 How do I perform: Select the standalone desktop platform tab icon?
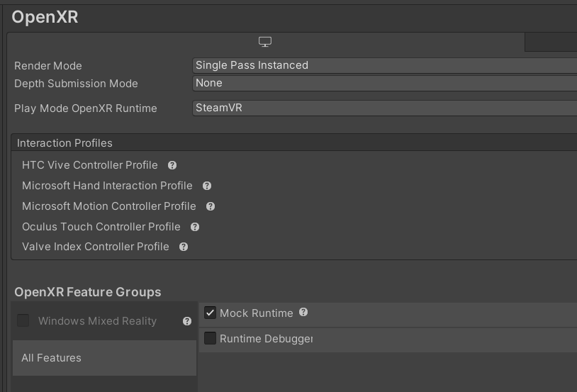pyautogui.click(x=265, y=42)
